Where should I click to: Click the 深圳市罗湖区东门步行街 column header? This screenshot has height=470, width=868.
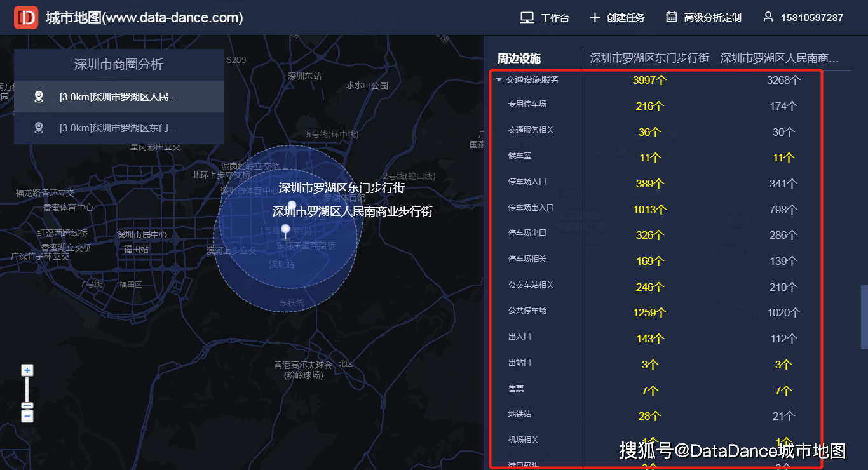[x=649, y=58]
